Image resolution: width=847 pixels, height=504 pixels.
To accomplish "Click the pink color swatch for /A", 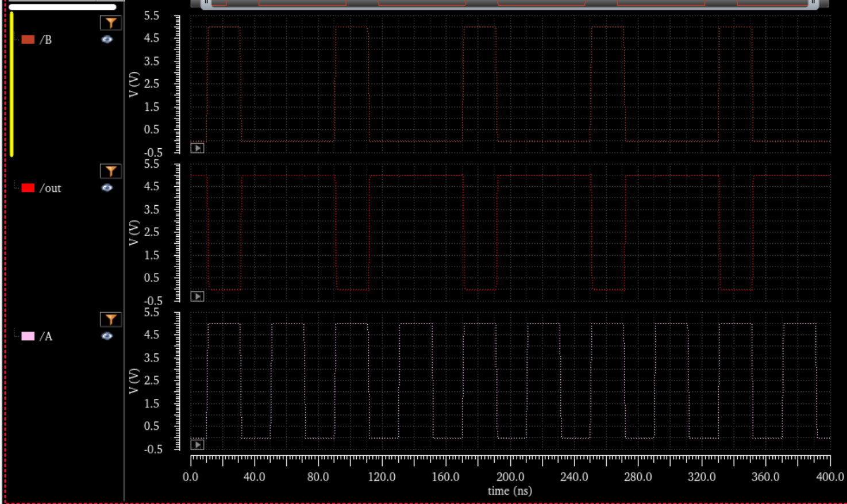I will 28,336.
